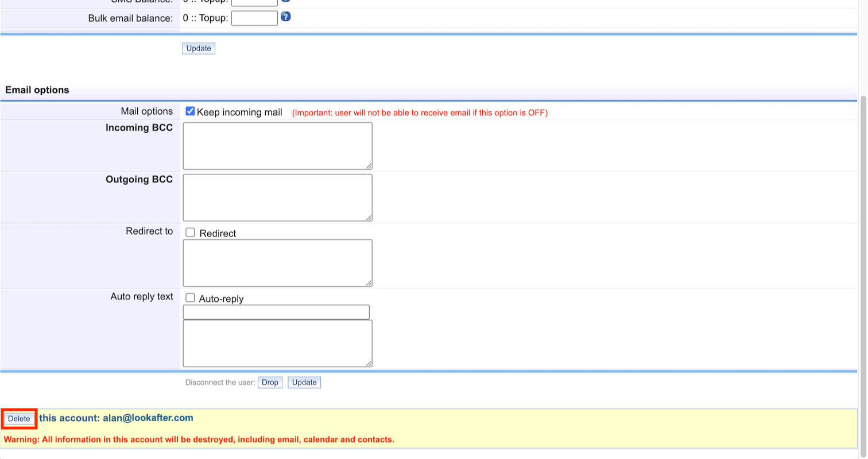Enable the Redirect checkbox
The height and width of the screenshot is (459, 868).
(x=190, y=232)
